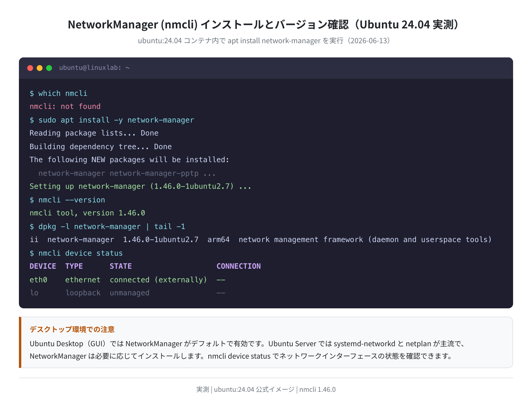Click the 'ethernet' type cell
The width and height of the screenshot is (532, 406).
coord(83,280)
